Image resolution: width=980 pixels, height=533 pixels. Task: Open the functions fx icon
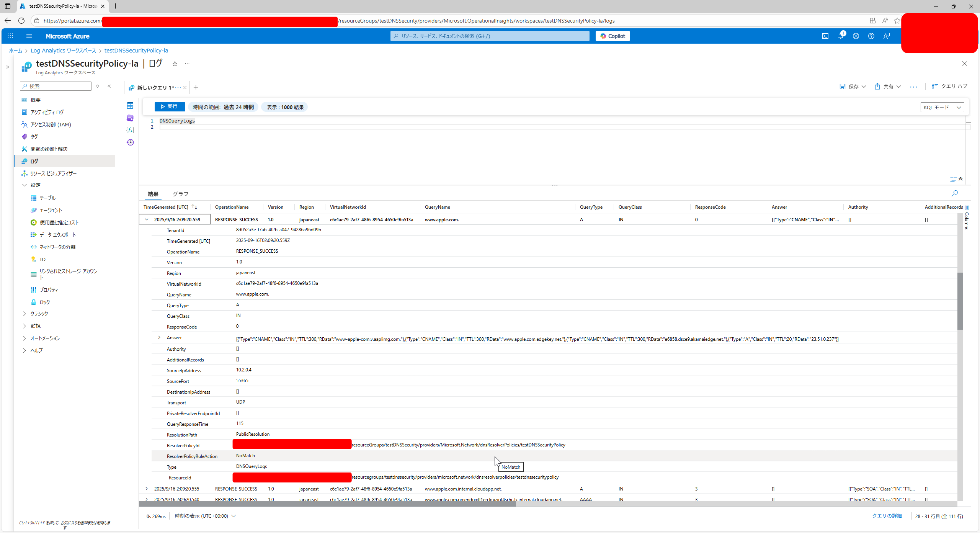tap(130, 130)
